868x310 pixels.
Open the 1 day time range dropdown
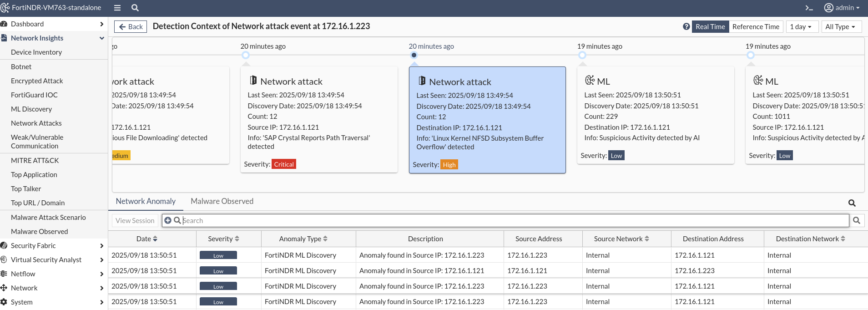click(801, 26)
